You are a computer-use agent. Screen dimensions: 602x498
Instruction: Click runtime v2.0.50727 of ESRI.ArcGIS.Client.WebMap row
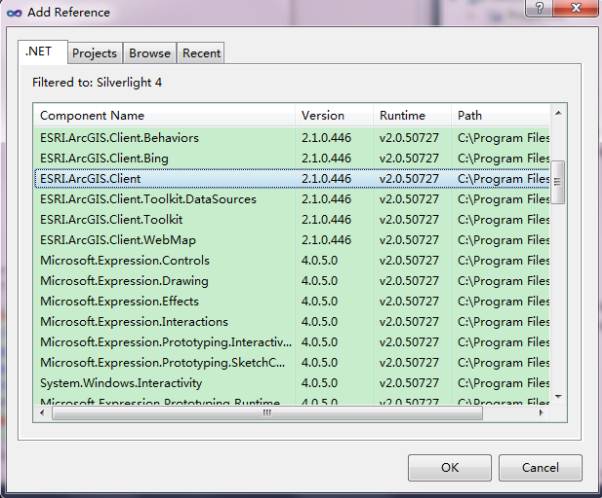click(x=409, y=240)
